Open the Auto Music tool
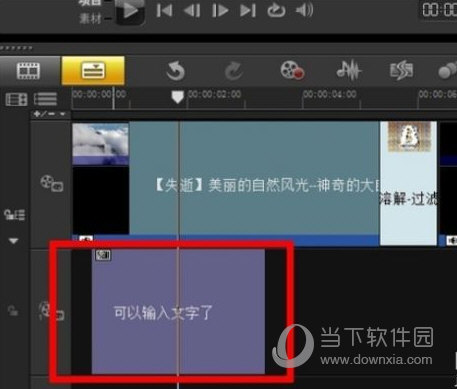 (401, 70)
